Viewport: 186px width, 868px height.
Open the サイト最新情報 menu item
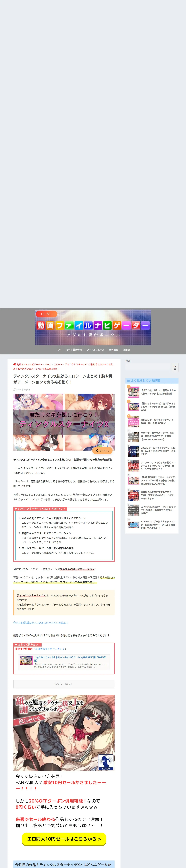pos(74,350)
